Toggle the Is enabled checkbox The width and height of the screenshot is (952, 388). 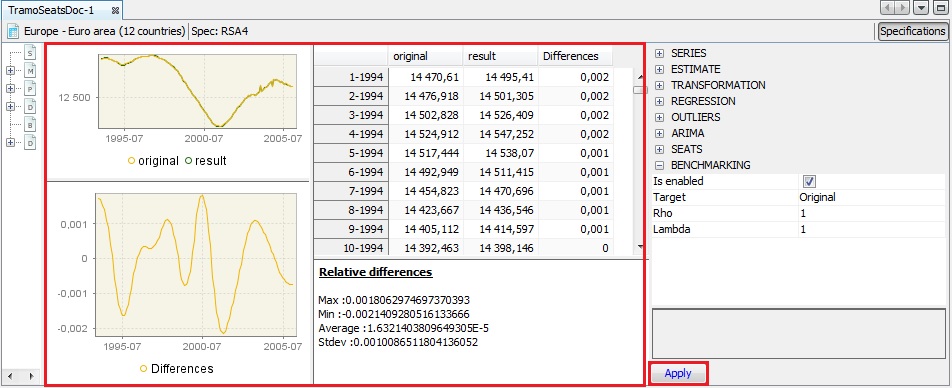click(x=809, y=181)
